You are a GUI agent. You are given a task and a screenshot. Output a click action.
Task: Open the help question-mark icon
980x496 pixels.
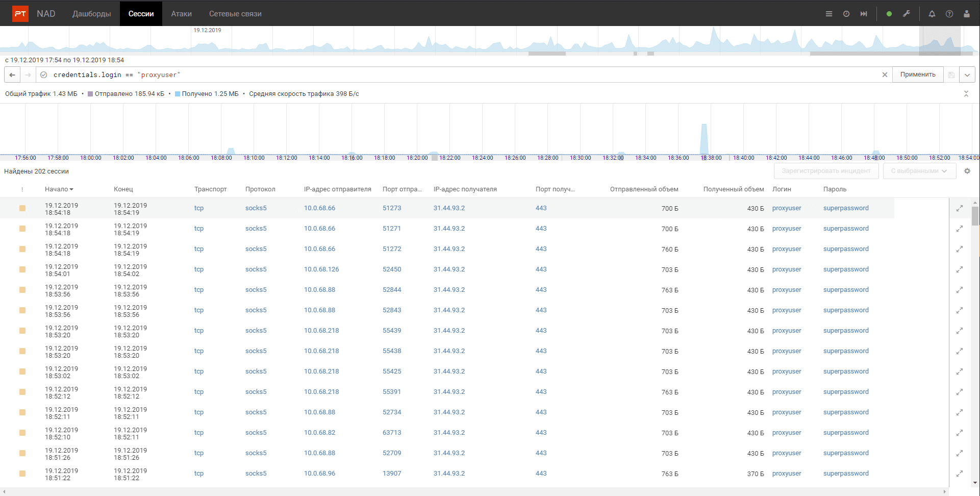coord(949,14)
